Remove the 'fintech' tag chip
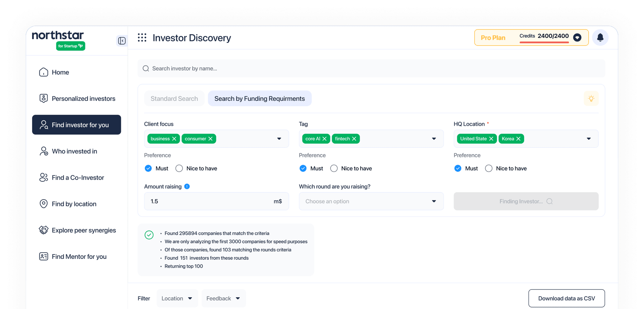Screen dimensions: 644x309 point(354,139)
